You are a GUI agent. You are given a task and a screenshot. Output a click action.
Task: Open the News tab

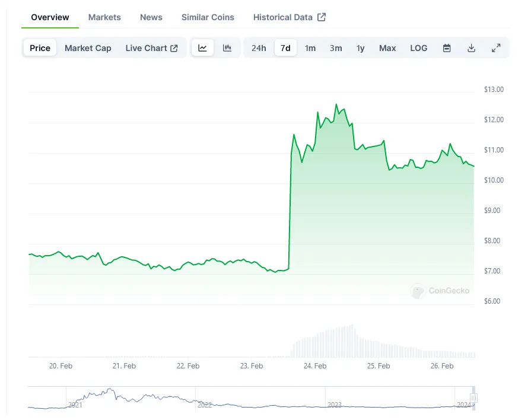[x=151, y=17]
